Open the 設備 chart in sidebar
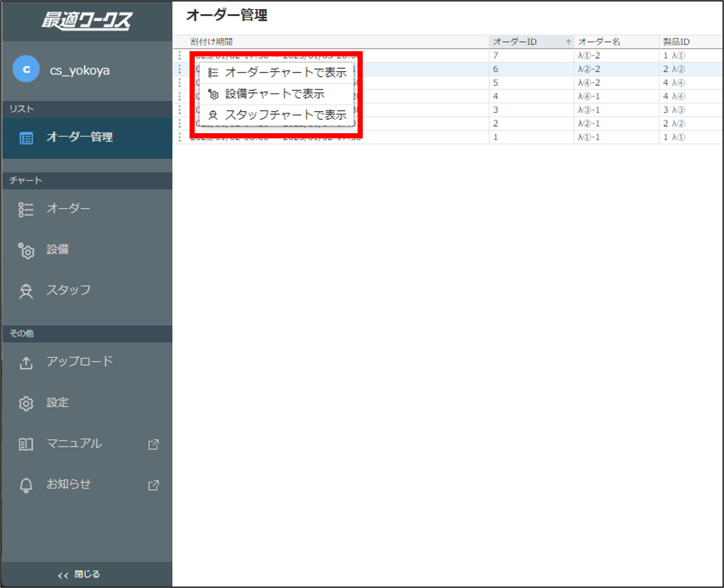The image size is (724, 588). [x=87, y=250]
